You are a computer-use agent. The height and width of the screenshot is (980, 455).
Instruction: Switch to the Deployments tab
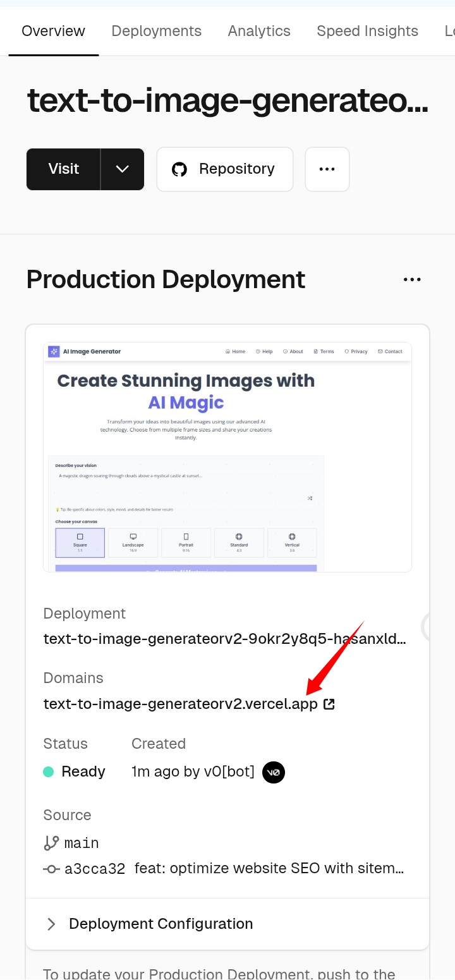coord(156,31)
